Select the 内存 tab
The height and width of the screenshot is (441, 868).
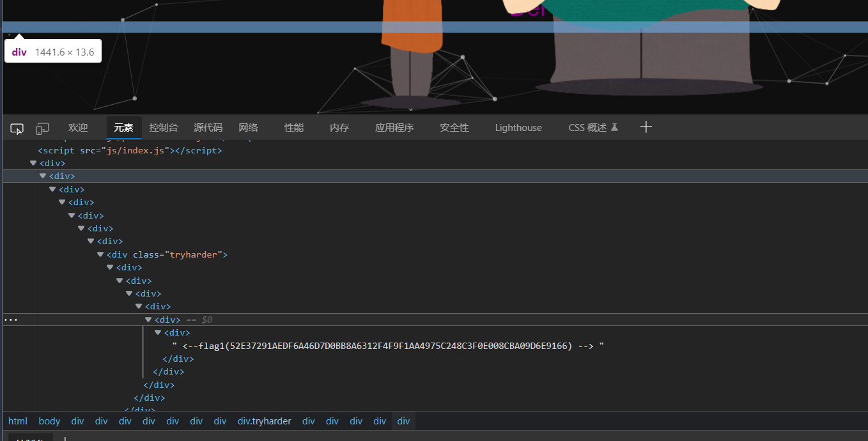339,128
